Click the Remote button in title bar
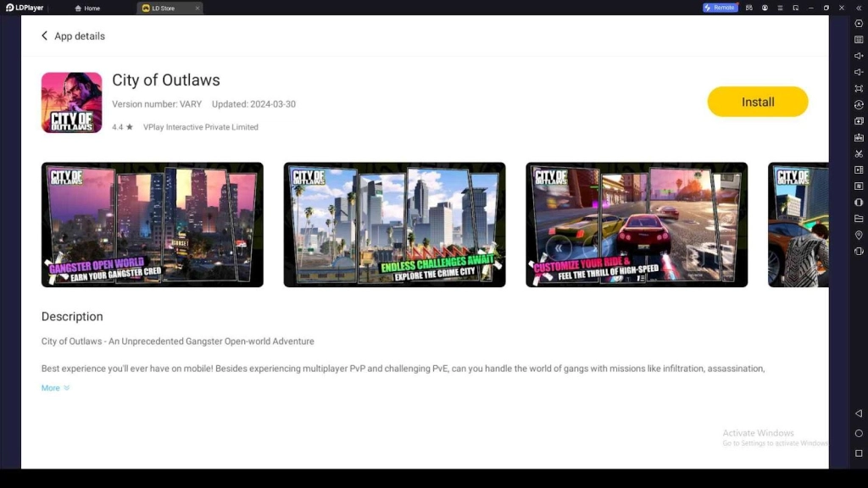This screenshot has height=488, width=868. 721,8
